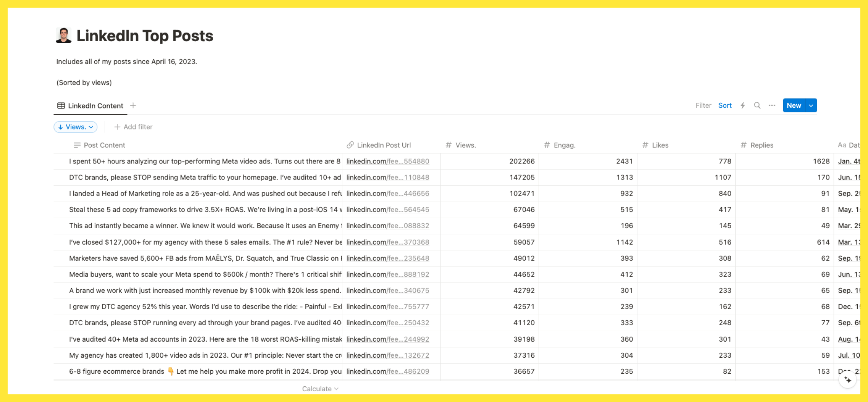Open the linkedin.com link ending 088832
868x402 pixels.
[x=388, y=225]
